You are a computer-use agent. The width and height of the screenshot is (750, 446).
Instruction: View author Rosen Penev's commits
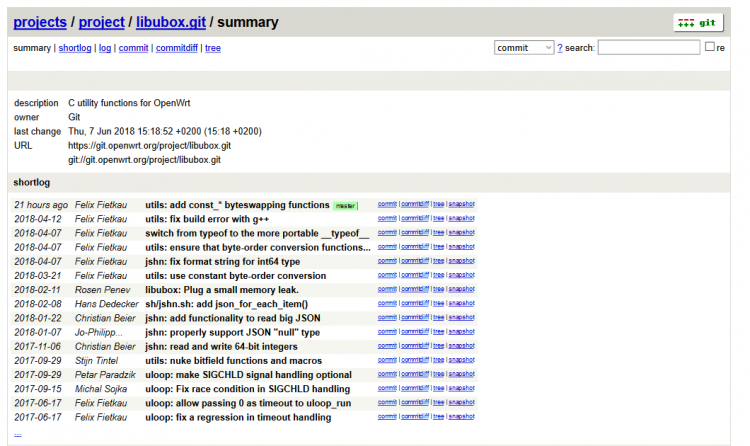coord(103,290)
